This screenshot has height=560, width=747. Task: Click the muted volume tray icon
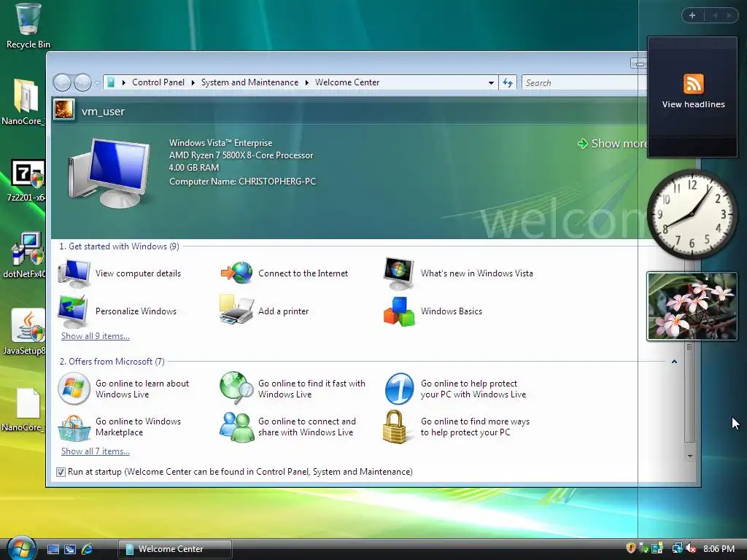[691, 548]
